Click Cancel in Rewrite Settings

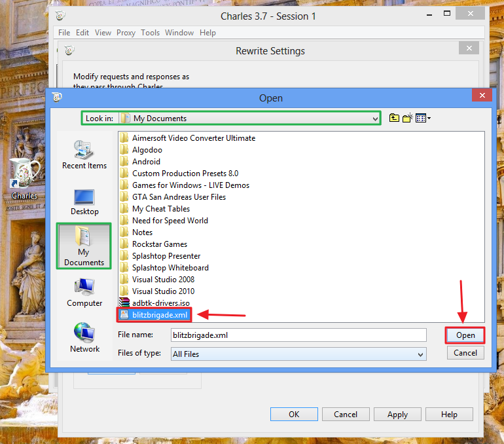[x=346, y=414]
